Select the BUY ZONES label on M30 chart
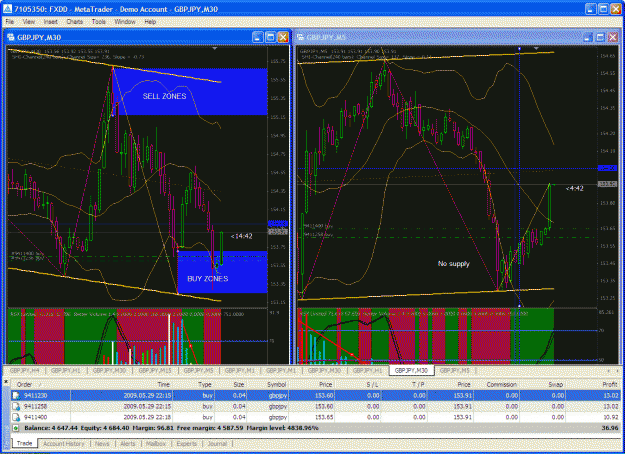625x454 pixels. click(x=208, y=279)
